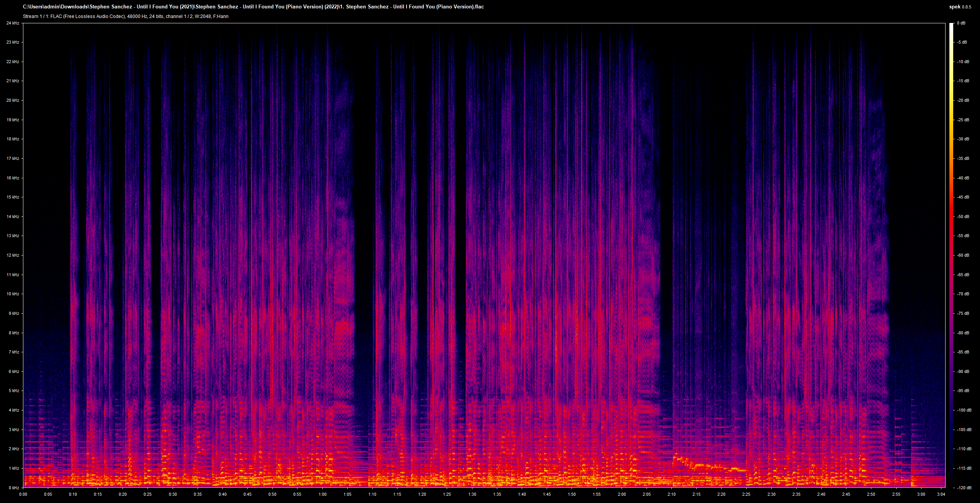Click the "3:00" time axis label
Screen dimensions: 980x503
pos(921,494)
